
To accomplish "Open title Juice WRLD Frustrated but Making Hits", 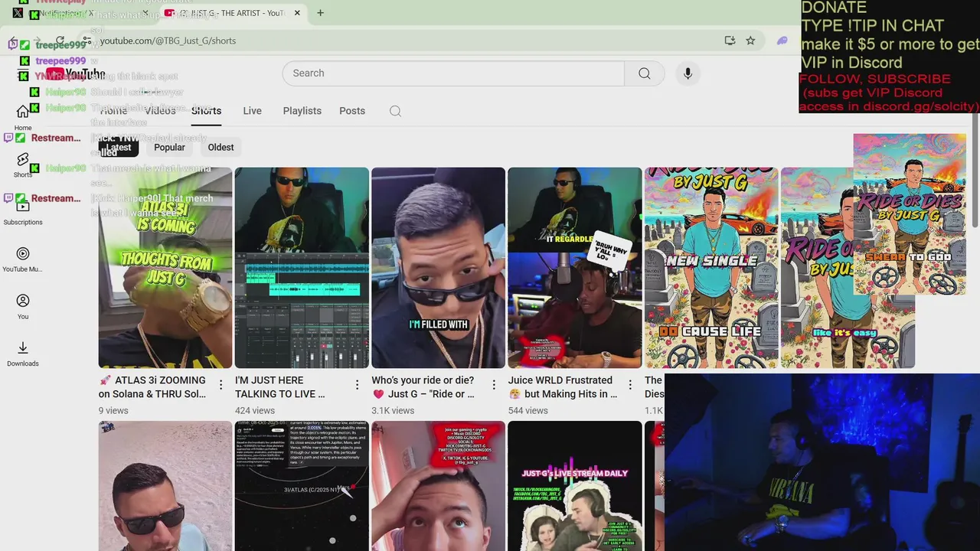I will point(563,387).
